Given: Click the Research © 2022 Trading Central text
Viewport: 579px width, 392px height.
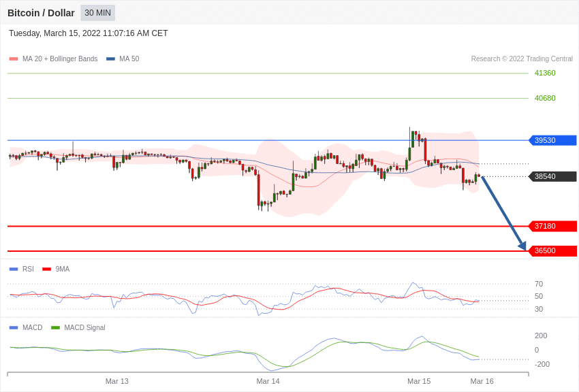Looking at the screenshot, I should pyautogui.click(x=522, y=59).
